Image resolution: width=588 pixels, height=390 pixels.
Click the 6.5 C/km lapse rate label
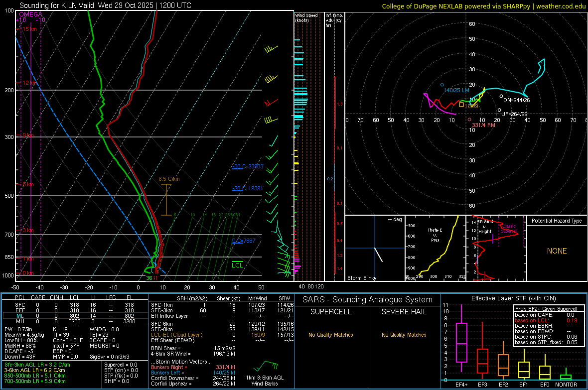point(169,179)
